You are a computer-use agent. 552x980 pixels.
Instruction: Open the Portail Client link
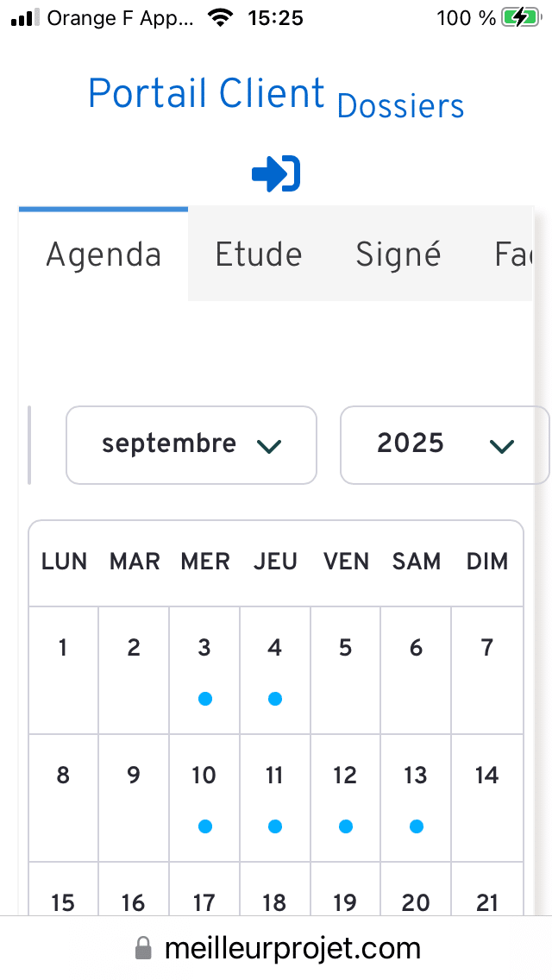[206, 93]
